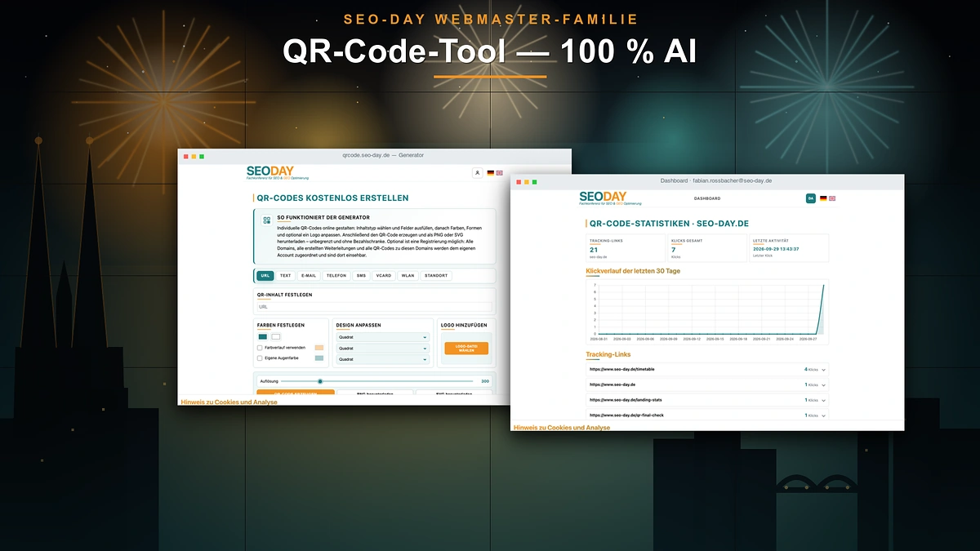This screenshot has width=980, height=551.
Task: Enable 'Farbverlauf verwenden' checkbox
Action: point(260,347)
